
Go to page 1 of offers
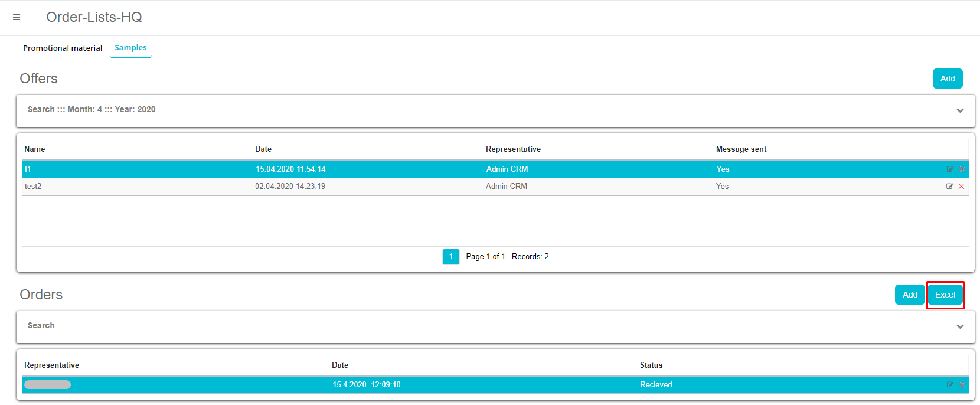pyautogui.click(x=451, y=257)
